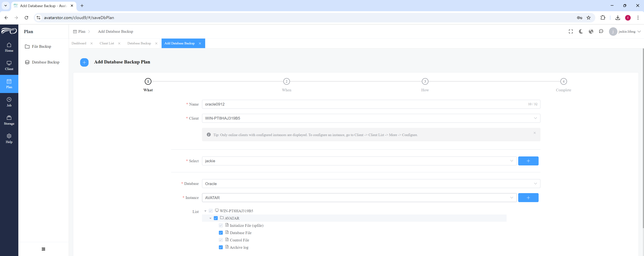This screenshot has height=256, width=644.
Task: Click the Name input field oracle0912
Action: (371, 104)
